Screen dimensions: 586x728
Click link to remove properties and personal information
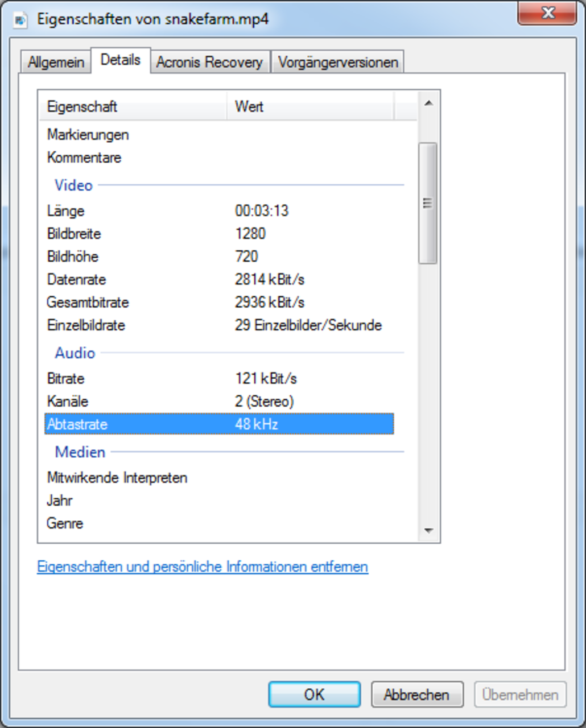click(x=203, y=566)
